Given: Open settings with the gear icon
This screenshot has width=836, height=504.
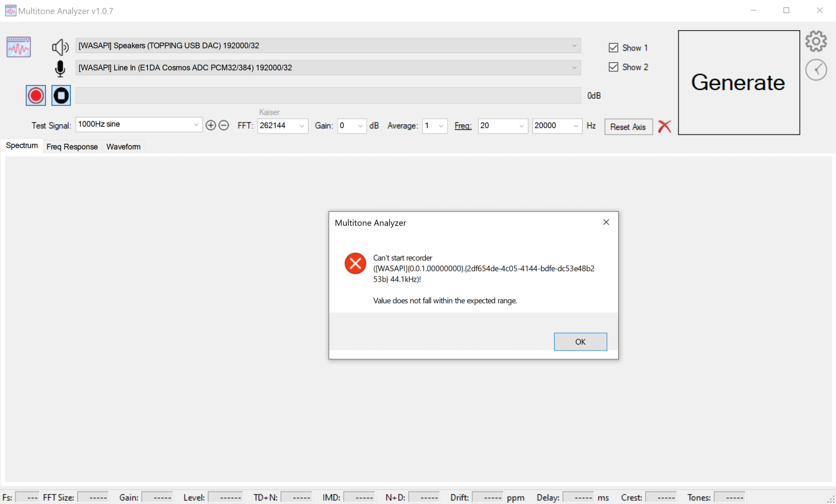Looking at the screenshot, I should 816,41.
